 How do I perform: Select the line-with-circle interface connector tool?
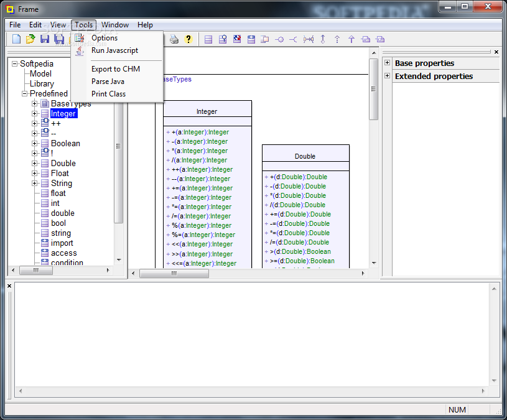tap(279, 40)
